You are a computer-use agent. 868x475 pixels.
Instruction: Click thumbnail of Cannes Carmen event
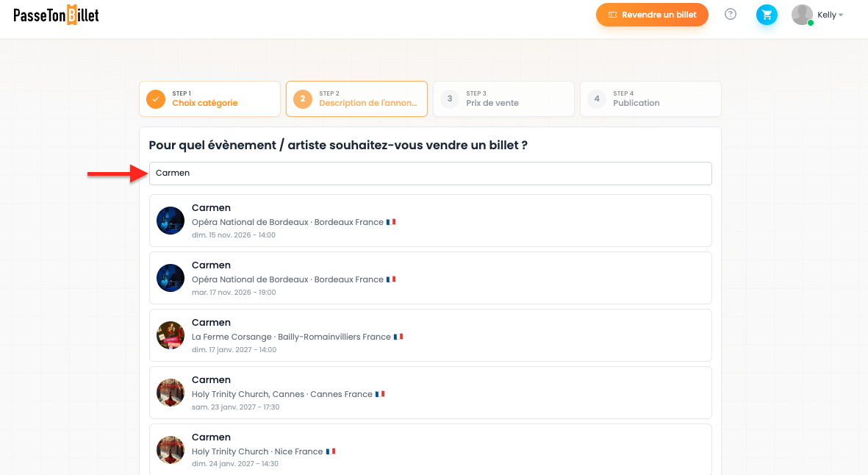[171, 393]
